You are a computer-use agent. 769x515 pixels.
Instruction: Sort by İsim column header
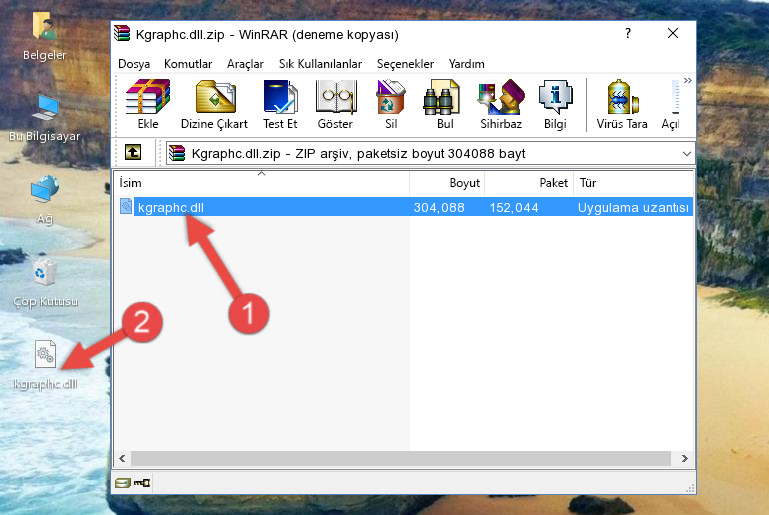(262, 182)
